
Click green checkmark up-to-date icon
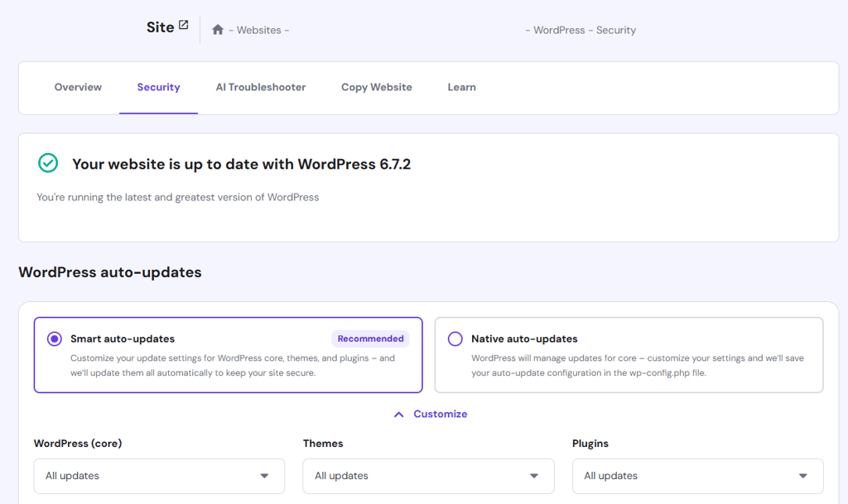pyautogui.click(x=48, y=162)
